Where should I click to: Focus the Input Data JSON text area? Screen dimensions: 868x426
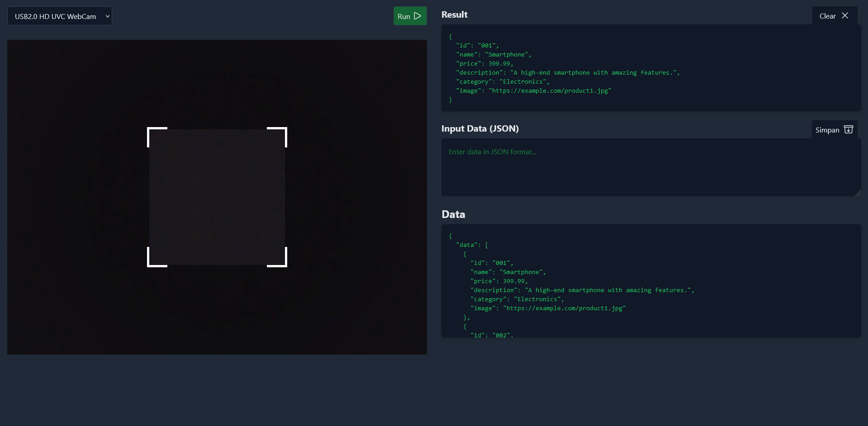click(x=651, y=167)
